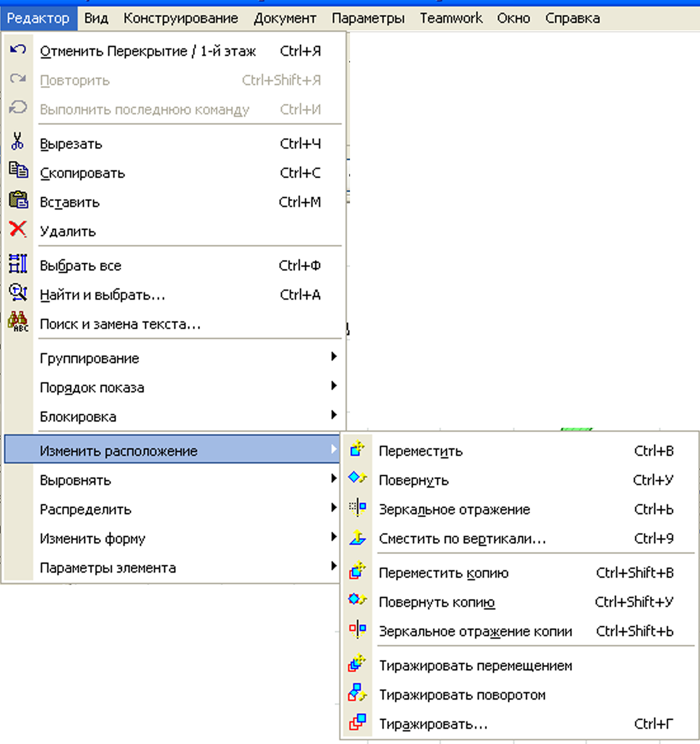Open the Окно menu

(513, 18)
